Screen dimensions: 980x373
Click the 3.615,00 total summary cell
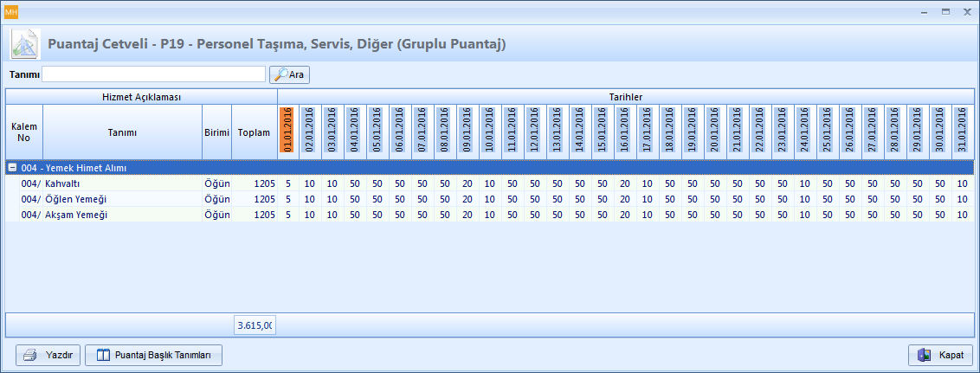(255, 325)
